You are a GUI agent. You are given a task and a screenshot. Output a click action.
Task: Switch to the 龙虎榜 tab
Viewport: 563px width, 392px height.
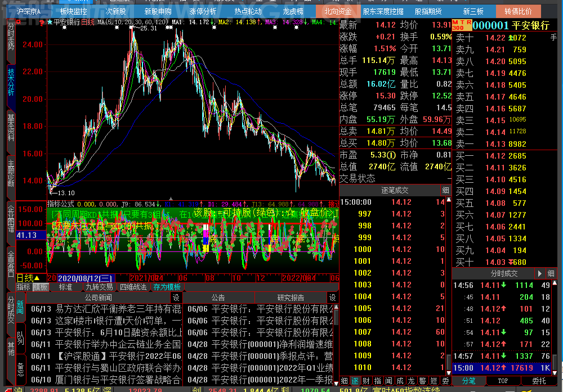[x=293, y=11]
